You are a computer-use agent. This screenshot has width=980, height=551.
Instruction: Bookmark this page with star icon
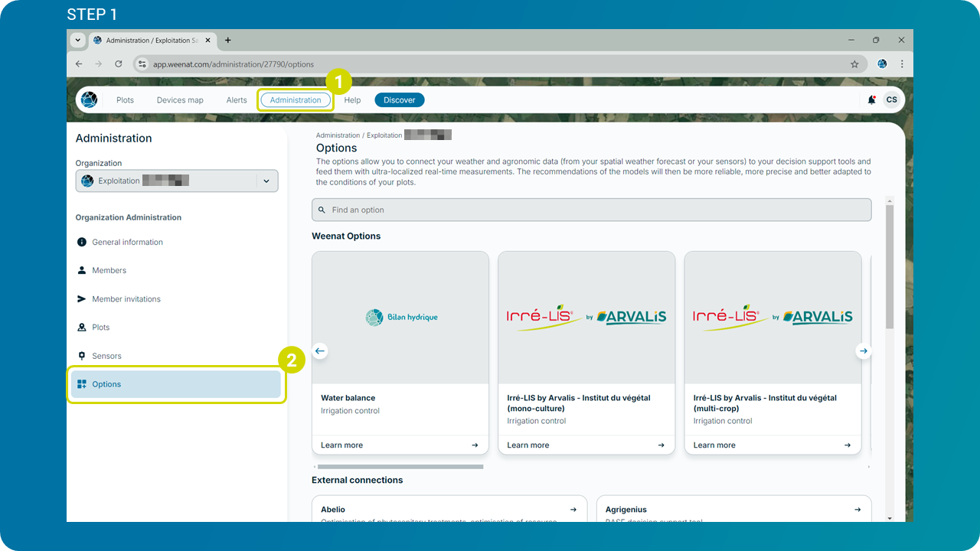(x=854, y=64)
